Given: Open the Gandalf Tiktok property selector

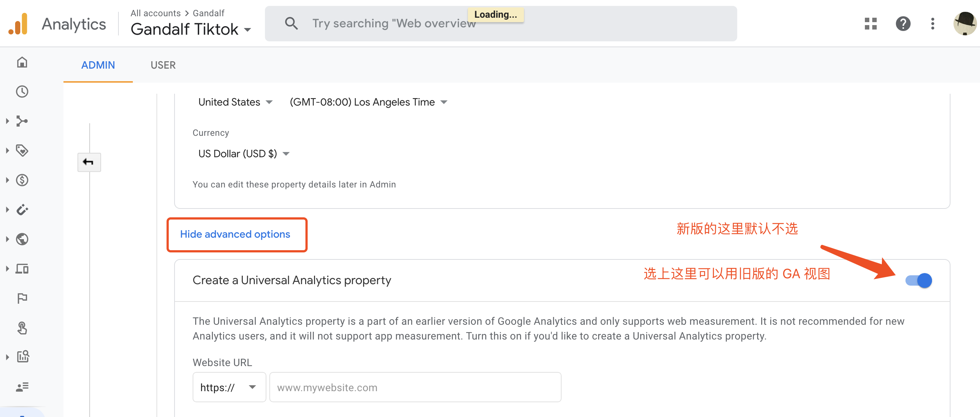Looking at the screenshot, I should point(191,29).
